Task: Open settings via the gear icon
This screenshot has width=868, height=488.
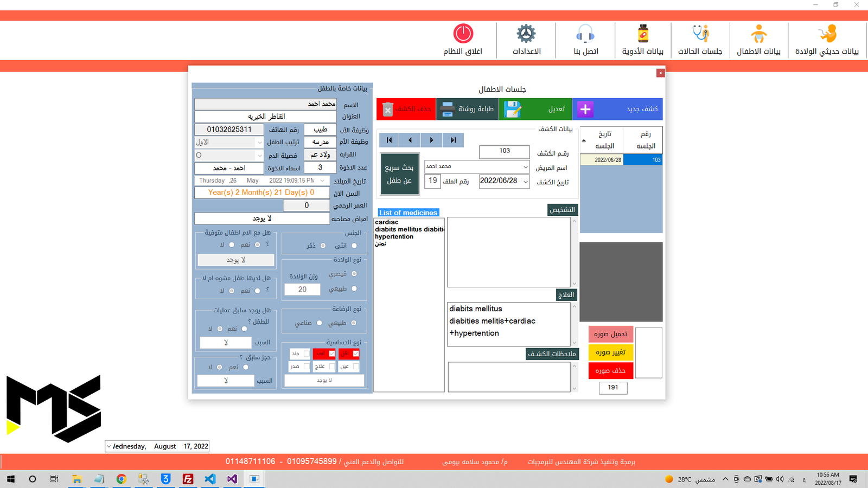Action: [x=526, y=34]
